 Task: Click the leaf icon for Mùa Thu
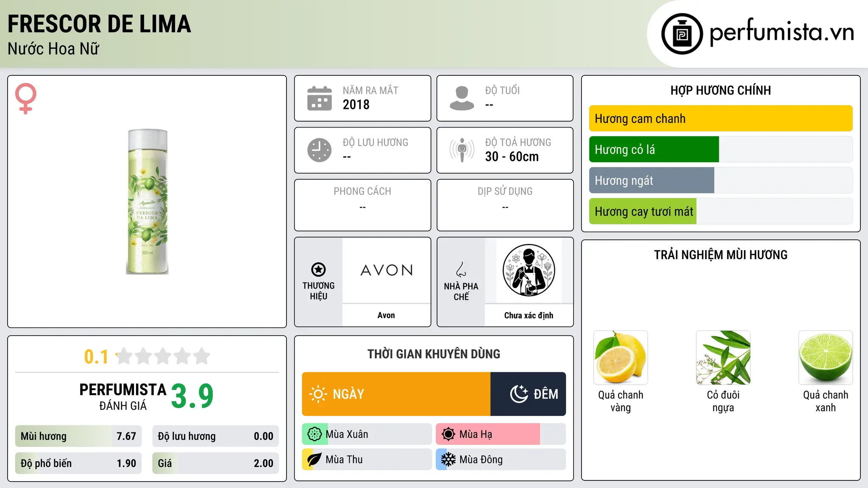(314, 460)
